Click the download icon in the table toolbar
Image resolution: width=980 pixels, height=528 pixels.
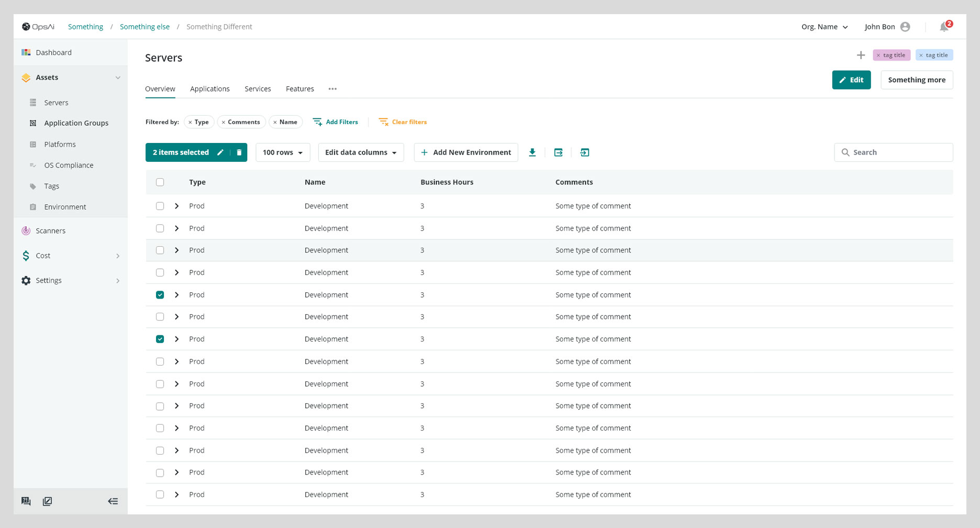click(x=532, y=152)
